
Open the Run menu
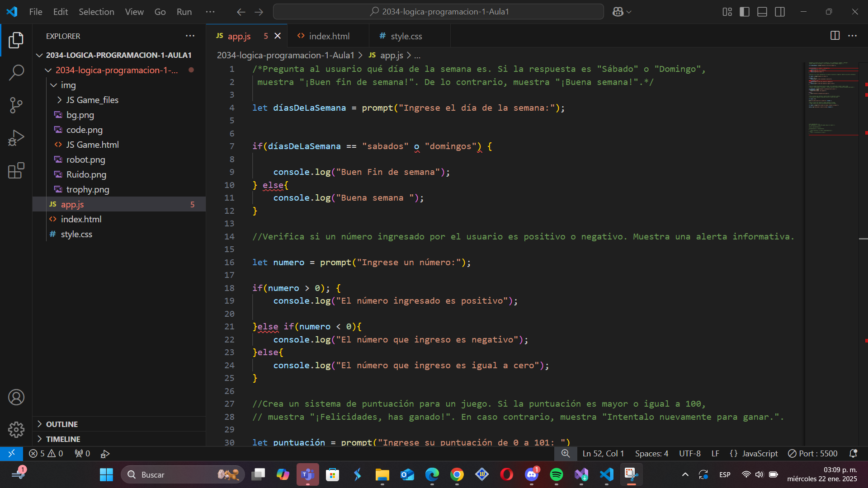click(184, 12)
